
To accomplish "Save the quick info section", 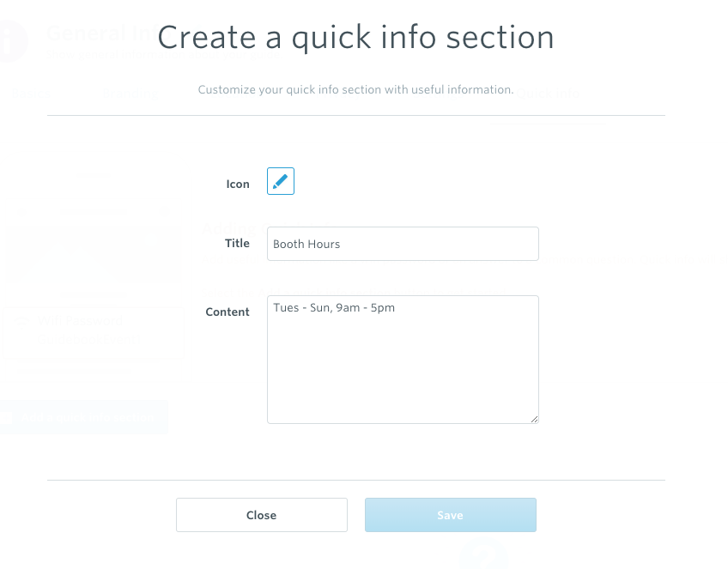I will 451,515.
